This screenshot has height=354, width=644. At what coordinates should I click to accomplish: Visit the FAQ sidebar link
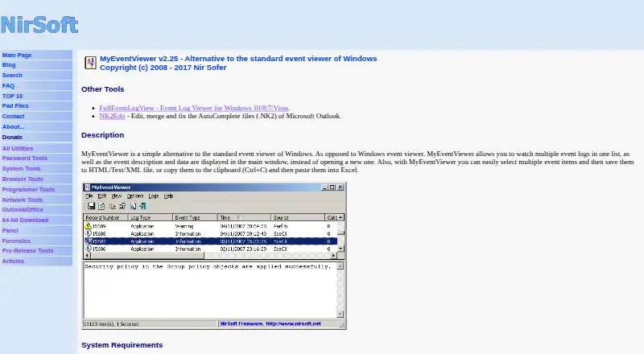tap(8, 86)
